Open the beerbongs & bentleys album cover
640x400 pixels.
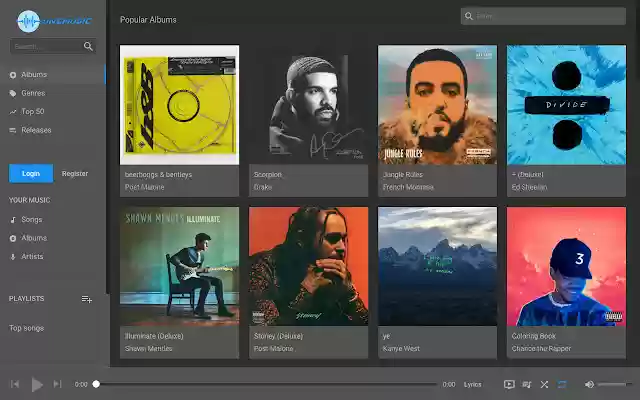click(180, 105)
